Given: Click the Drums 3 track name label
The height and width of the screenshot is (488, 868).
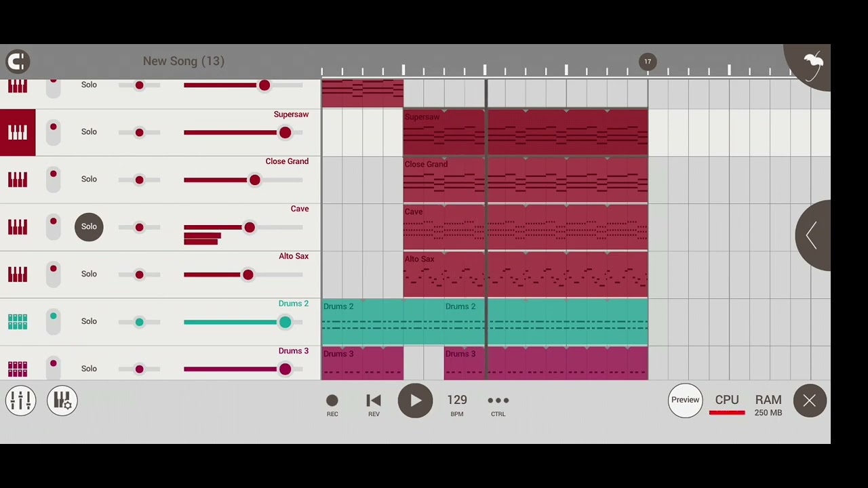Looking at the screenshot, I should coord(294,351).
